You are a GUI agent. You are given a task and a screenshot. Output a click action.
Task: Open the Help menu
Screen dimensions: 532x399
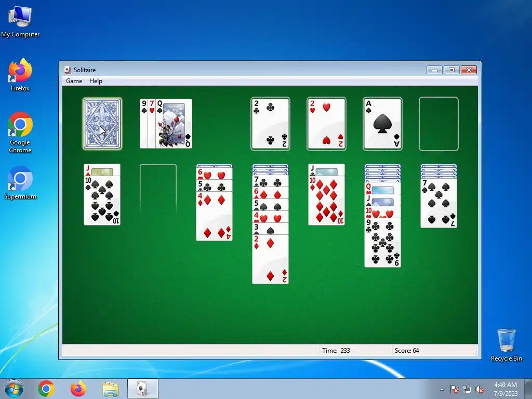[96, 81]
